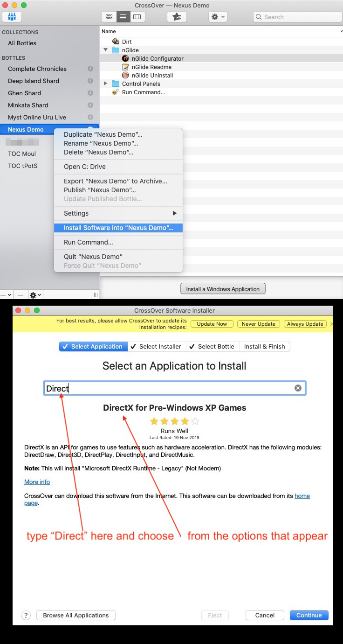
Task: Click the nGlide Configurator icon
Action: point(125,58)
